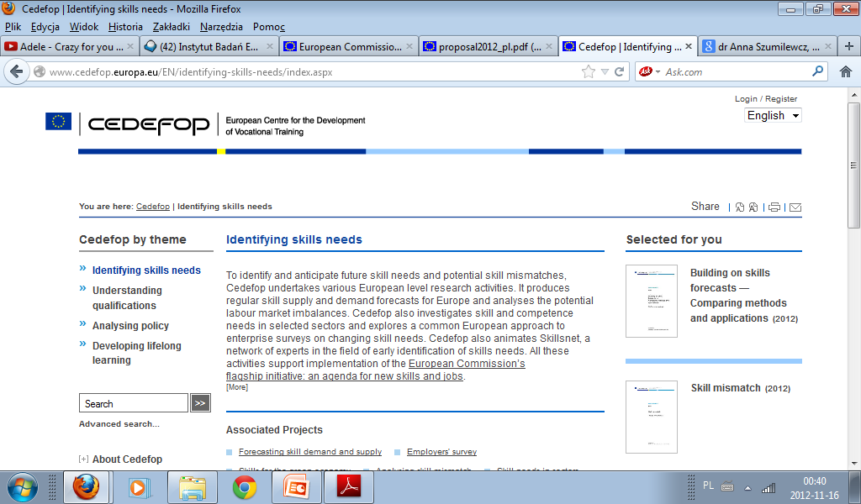Open the Employers' survey project link
Screen dimensions: 861x504
click(442, 452)
